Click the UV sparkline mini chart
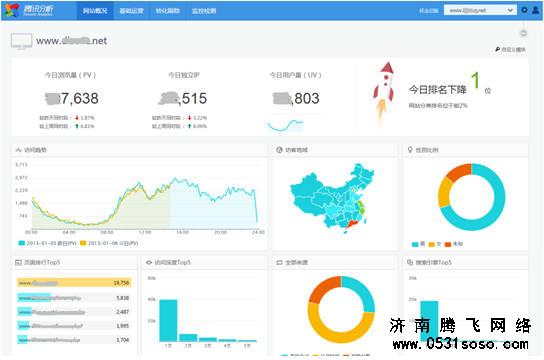544x360 pixels. (x=285, y=125)
